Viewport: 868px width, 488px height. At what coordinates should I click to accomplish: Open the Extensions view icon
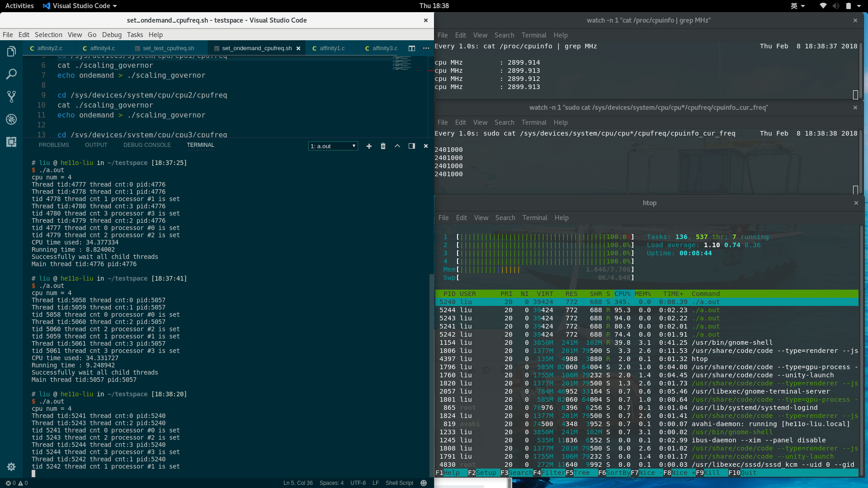pyautogui.click(x=11, y=142)
